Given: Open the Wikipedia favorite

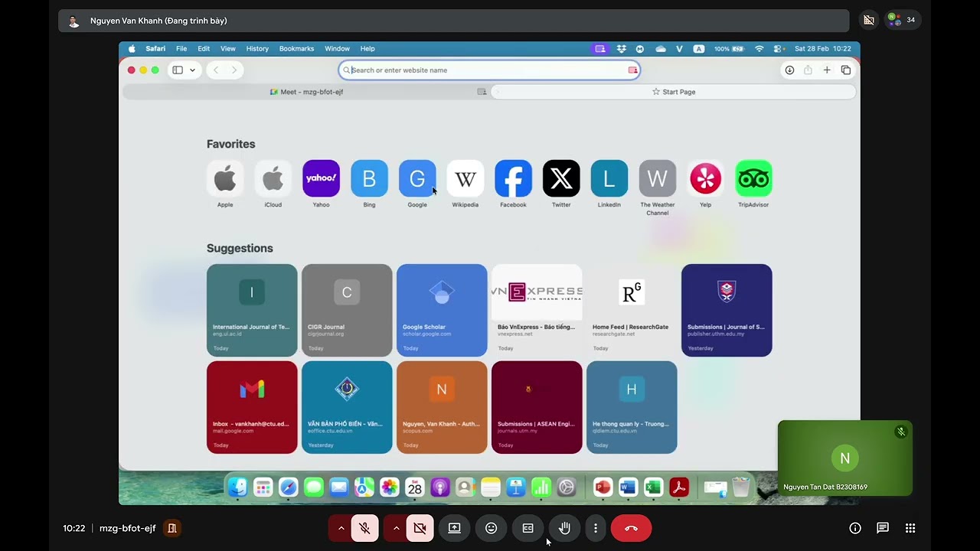Looking at the screenshot, I should (x=465, y=178).
